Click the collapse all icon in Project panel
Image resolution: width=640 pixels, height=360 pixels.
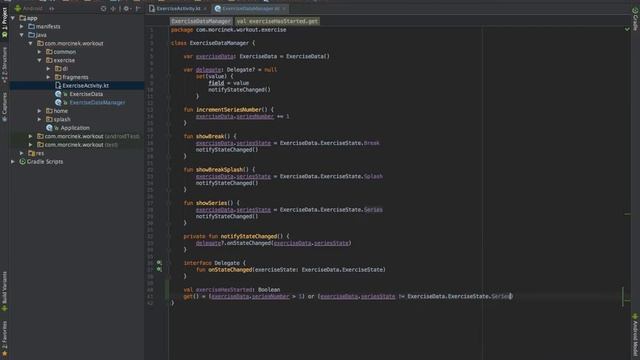click(x=113, y=8)
